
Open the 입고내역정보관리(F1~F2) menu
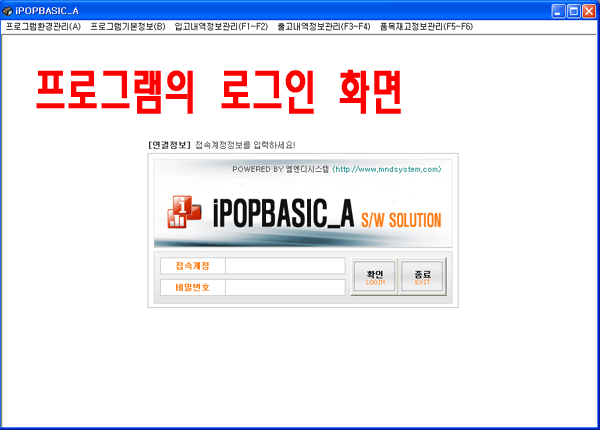[221, 27]
